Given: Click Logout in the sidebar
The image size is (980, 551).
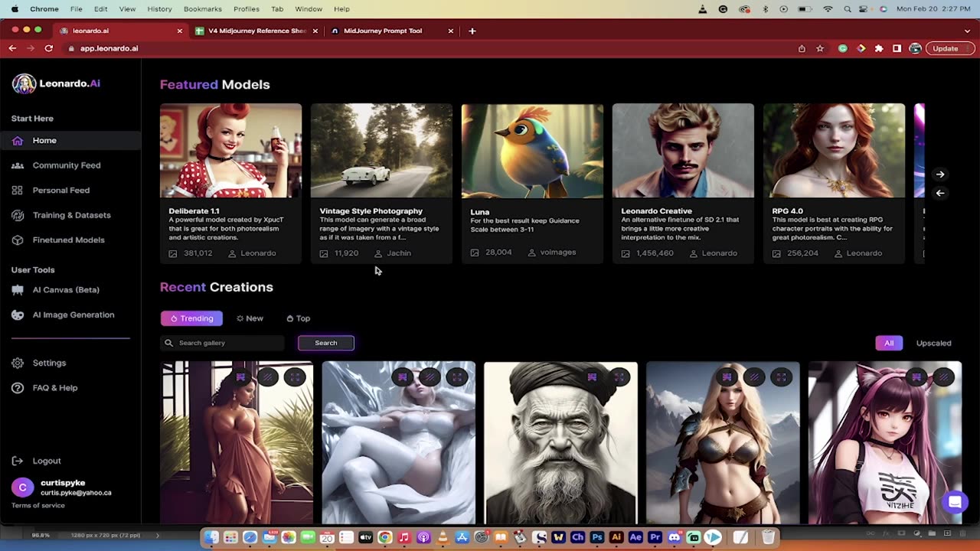Looking at the screenshot, I should (x=46, y=461).
